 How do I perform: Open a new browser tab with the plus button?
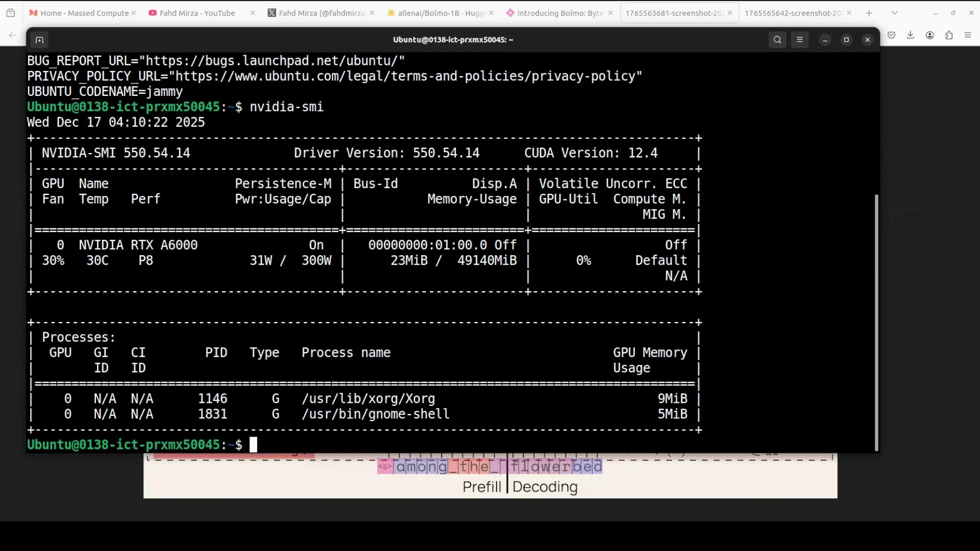[869, 13]
